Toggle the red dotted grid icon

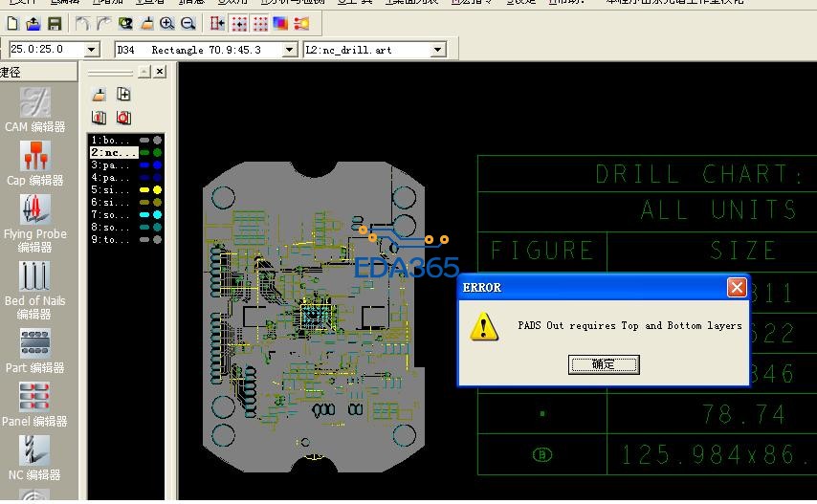point(260,23)
